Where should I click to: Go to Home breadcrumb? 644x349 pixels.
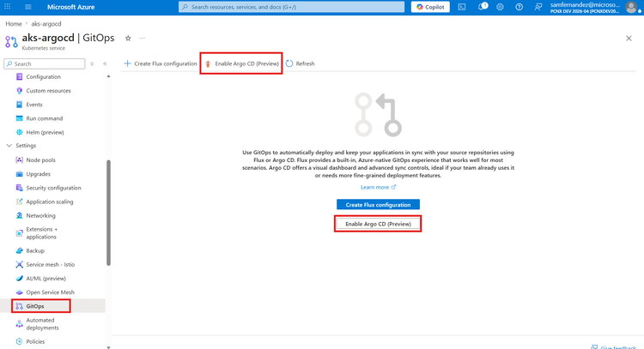14,24
